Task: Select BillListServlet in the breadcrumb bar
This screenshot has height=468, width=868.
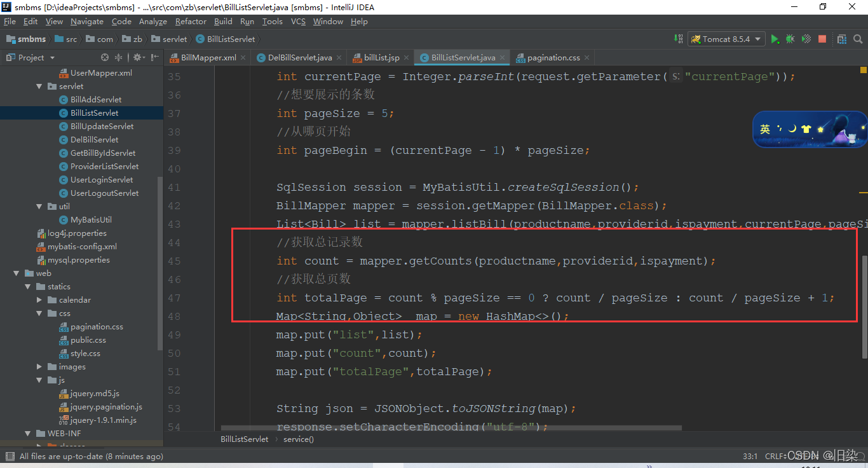Action: pos(244,439)
